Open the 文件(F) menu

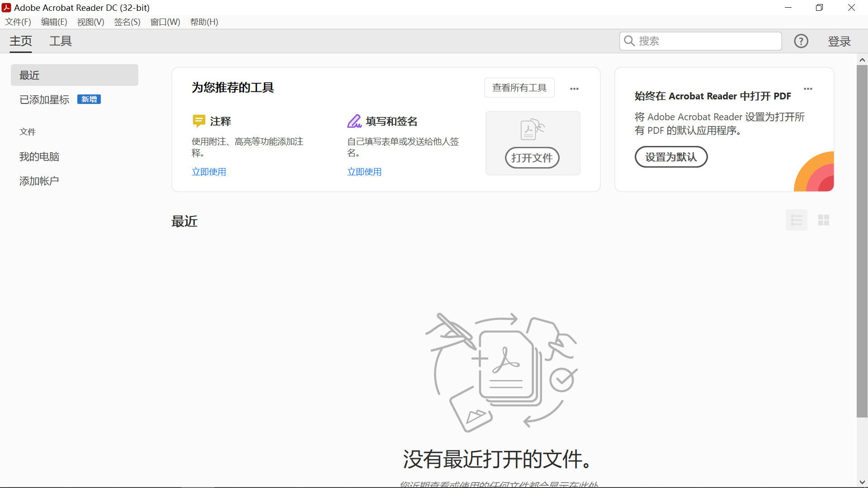[x=18, y=22]
